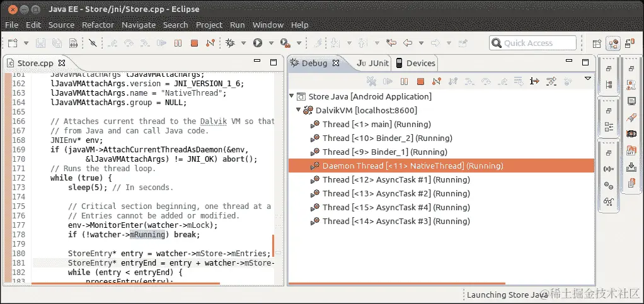Open the Run launch dropdown arrow
The width and height of the screenshot is (644, 304).
coord(271,43)
